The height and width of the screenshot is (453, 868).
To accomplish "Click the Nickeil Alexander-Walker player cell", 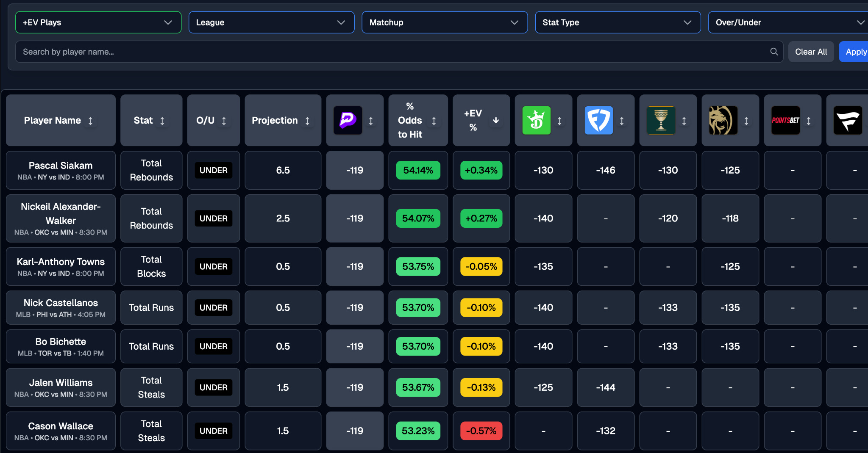I will [x=61, y=218].
